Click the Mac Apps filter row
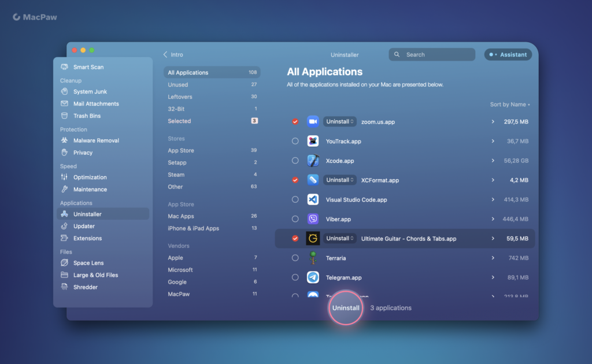The height and width of the screenshot is (364, 592). 212,216
